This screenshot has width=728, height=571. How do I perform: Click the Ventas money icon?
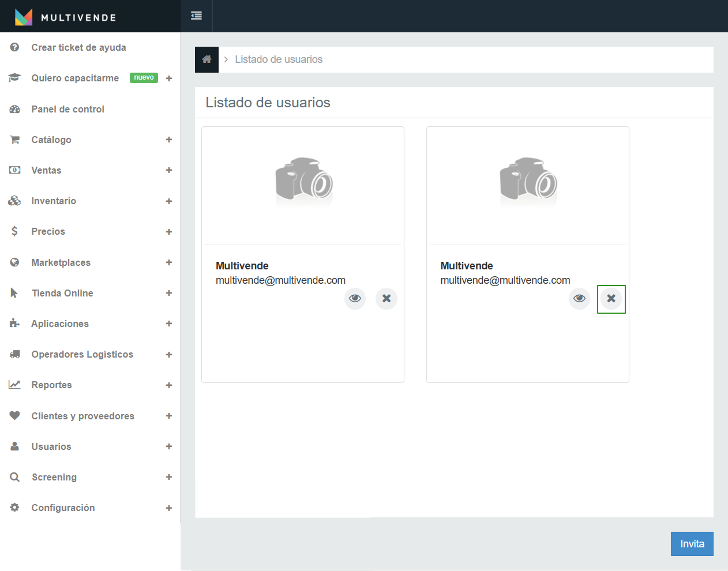(x=15, y=170)
